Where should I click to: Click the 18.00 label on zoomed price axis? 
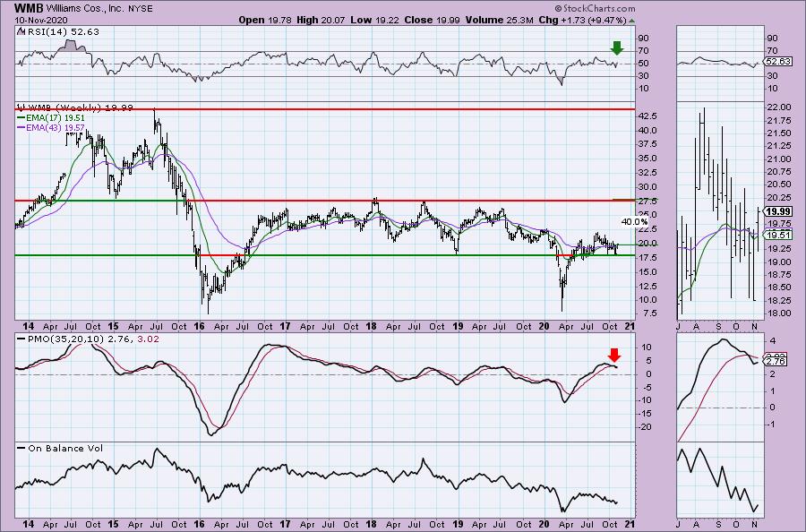coord(780,313)
